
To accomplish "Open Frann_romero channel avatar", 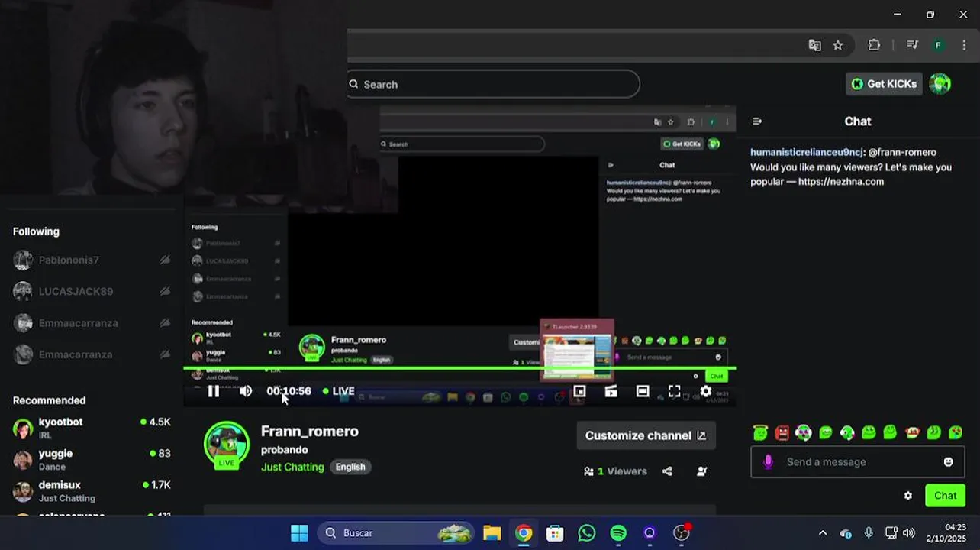I will 227,444.
